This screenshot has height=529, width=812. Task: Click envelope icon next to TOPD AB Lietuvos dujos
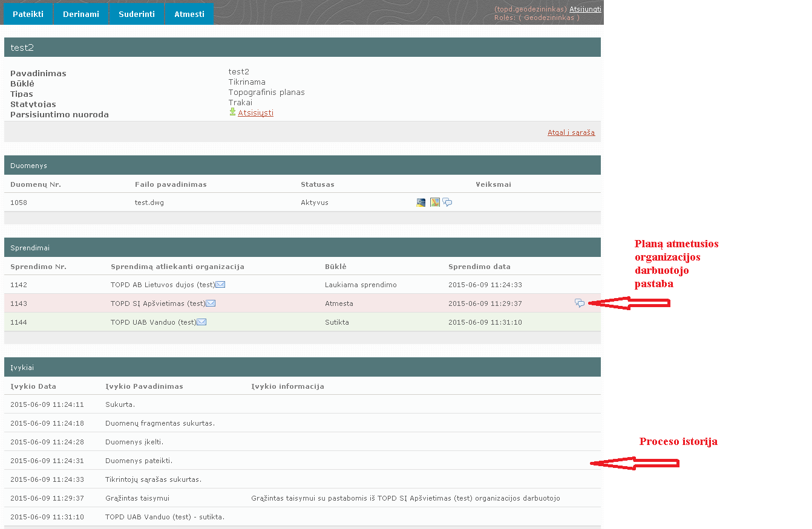click(220, 285)
